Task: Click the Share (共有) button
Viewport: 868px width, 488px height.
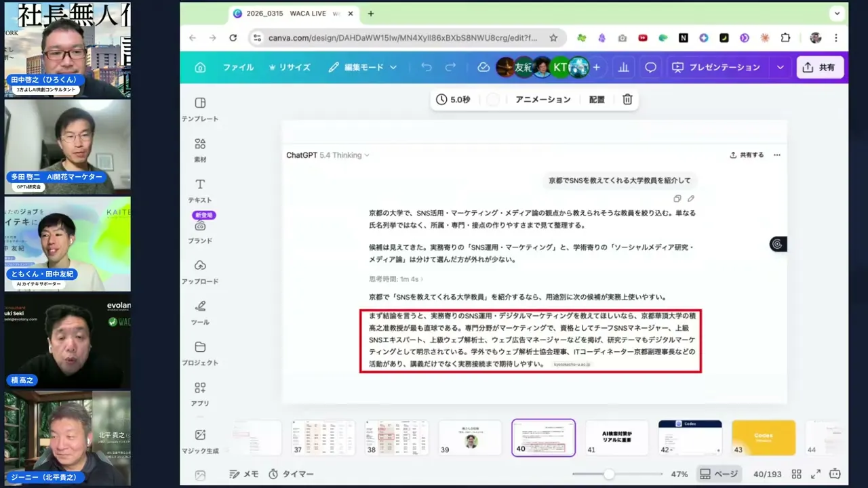Action: [819, 67]
